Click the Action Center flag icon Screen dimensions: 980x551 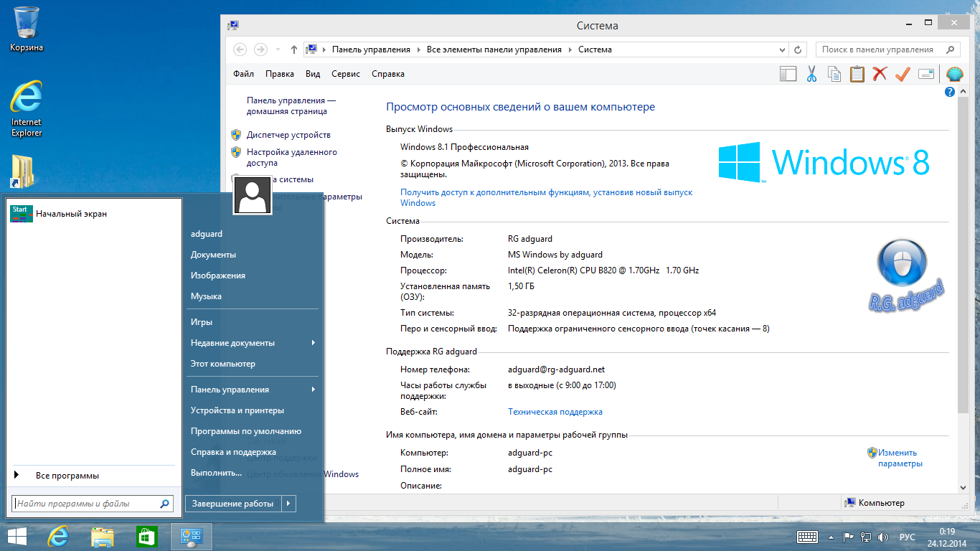tap(849, 537)
